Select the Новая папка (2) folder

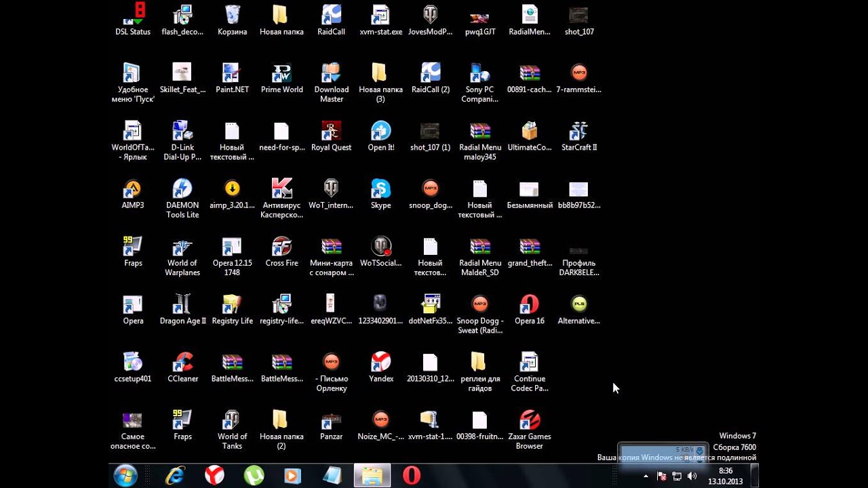(x=281, y=430)
